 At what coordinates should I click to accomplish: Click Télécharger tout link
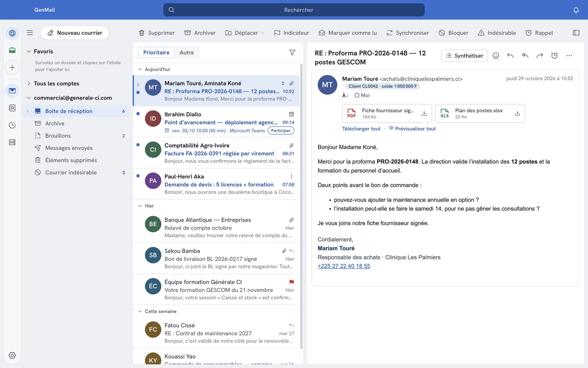pos(361,129)
